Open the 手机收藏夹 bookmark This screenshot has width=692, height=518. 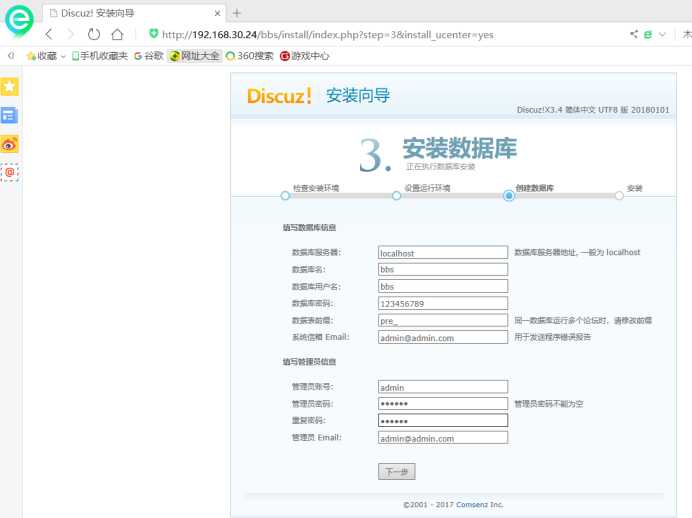click(x=100, y=56)
